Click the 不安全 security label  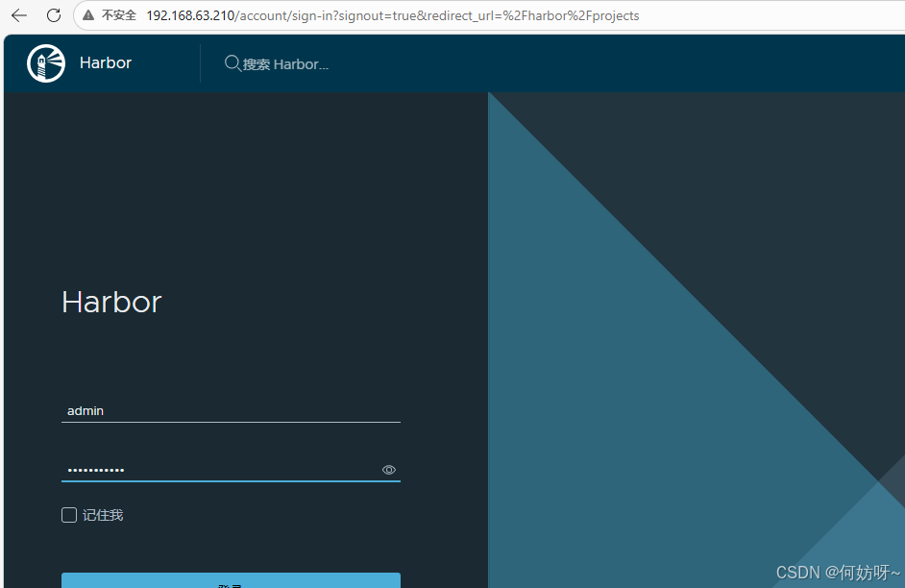click(x=119, y=15)
